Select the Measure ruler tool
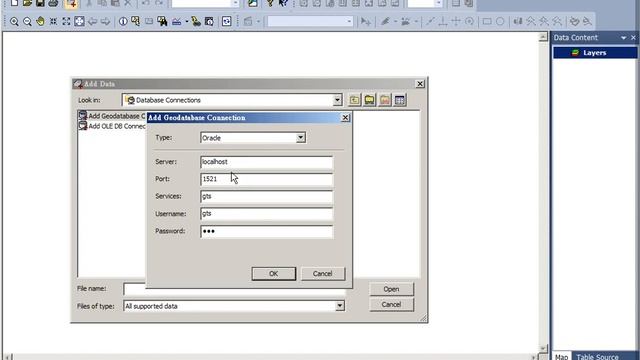Image resolution: width=640 pixels, height=360 pixels. [x=176, y=21]
